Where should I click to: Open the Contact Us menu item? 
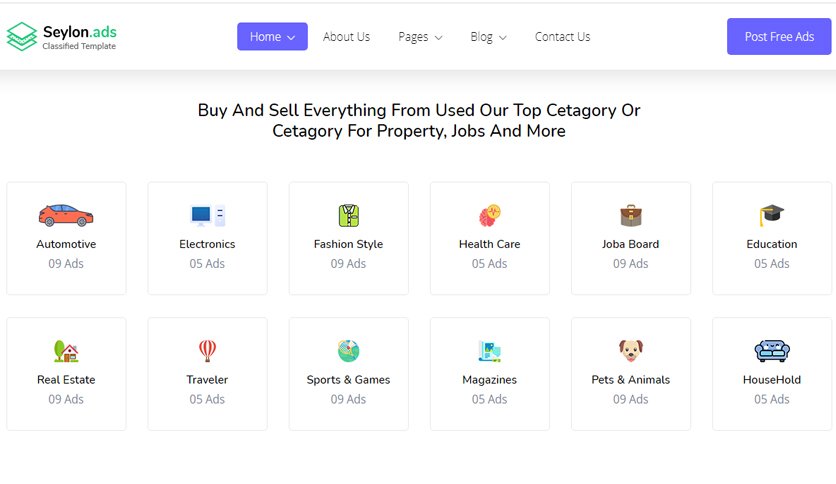[562, 37]
